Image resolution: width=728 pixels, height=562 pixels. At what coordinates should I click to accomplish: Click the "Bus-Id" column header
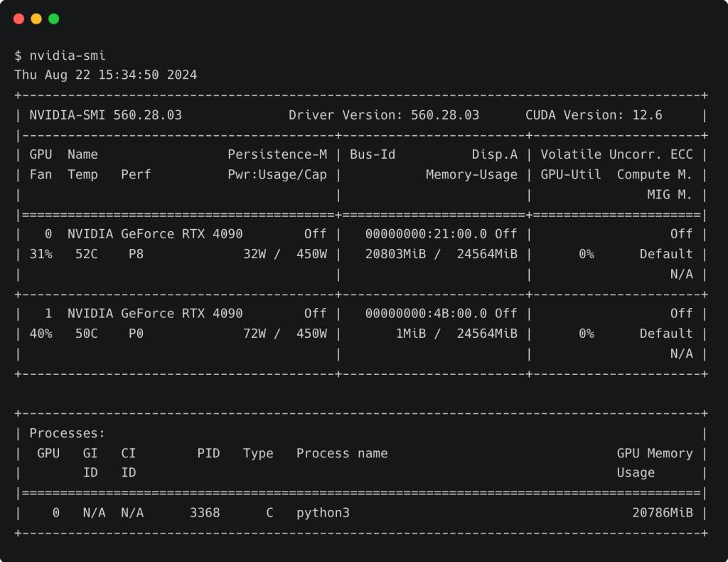click(373, 154)
